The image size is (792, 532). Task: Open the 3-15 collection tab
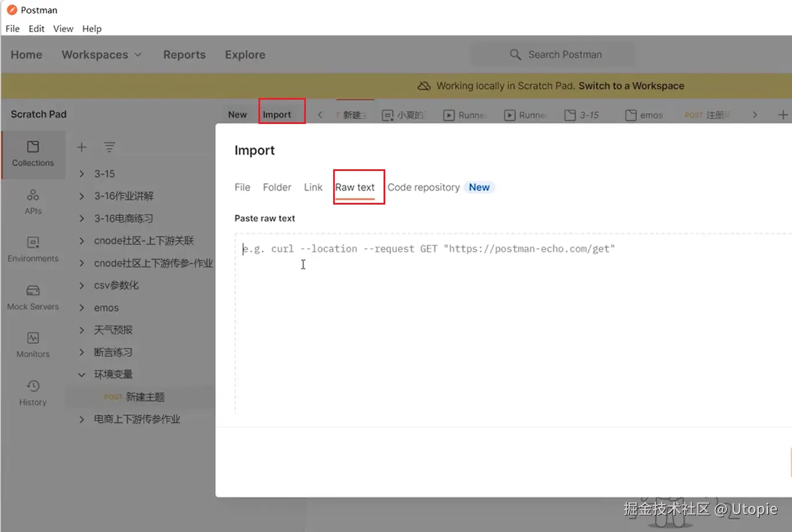pyautogui.click(x=582, y=115)
